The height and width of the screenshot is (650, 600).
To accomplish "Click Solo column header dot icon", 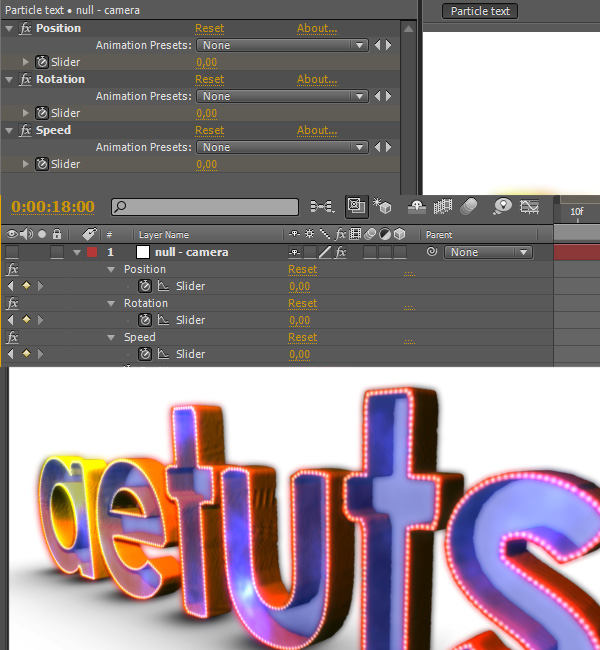I will click(x=42, y=234).
